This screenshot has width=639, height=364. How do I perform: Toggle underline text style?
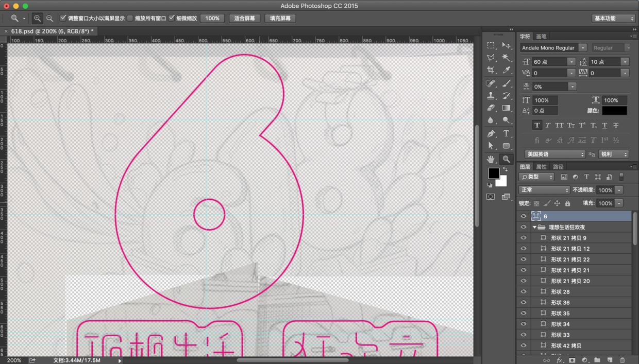604,125
